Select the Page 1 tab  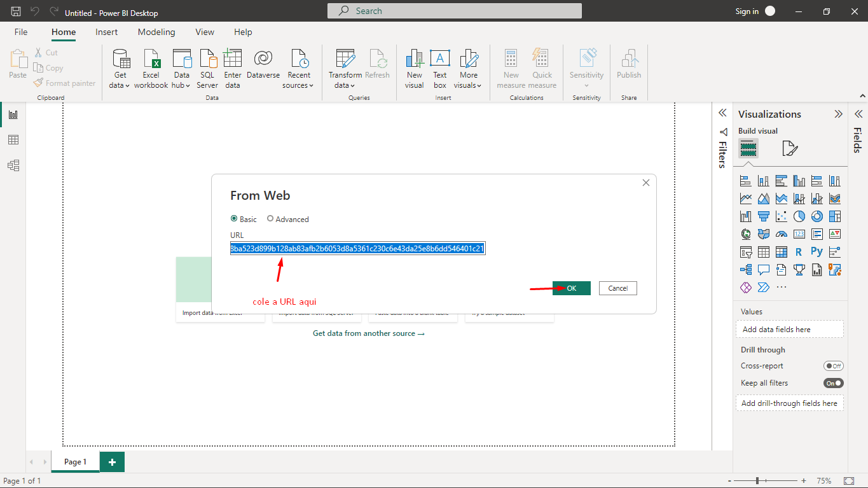coord(75,462)
